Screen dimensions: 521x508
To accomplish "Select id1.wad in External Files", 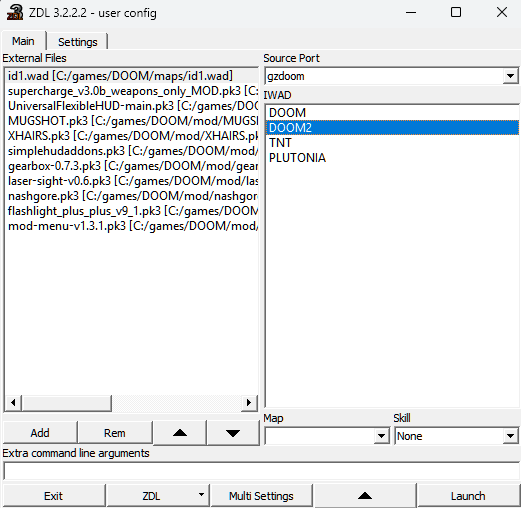I will pos(132,76).
